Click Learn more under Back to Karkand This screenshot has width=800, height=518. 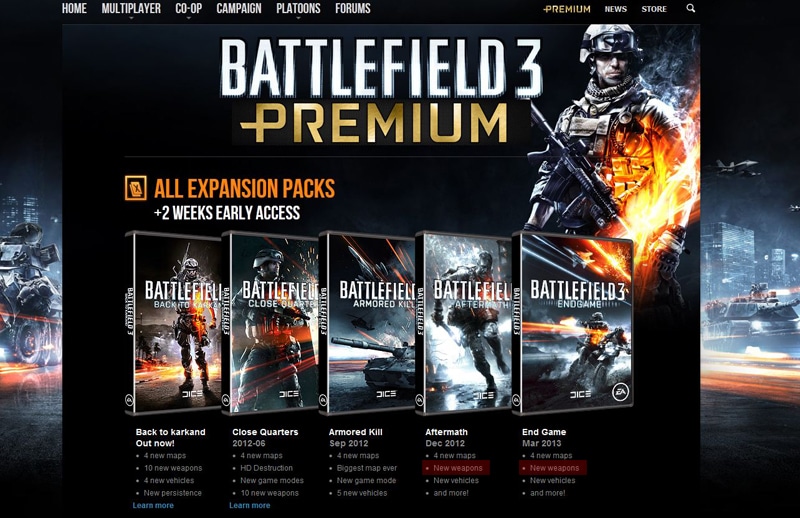pyautogui.click(x=153, y=505)
